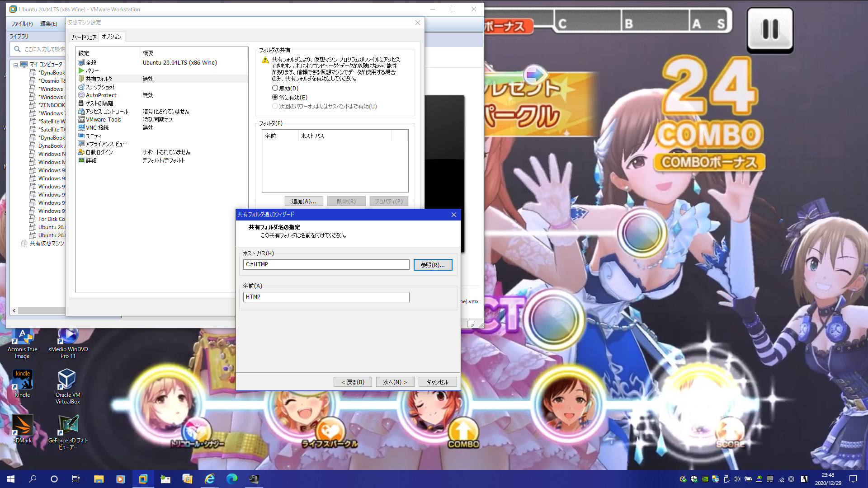Click the 名前(A) input field
This screenshot has height=488, width=868.
(326, 297)
